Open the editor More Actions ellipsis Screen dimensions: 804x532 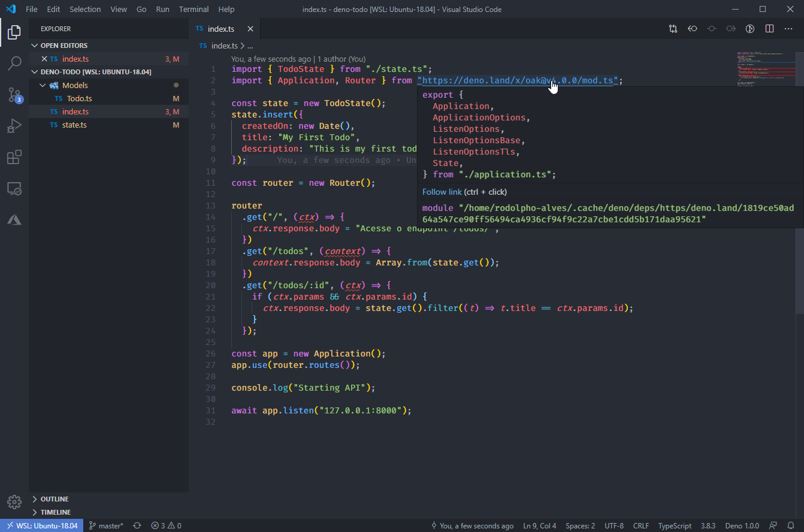[x=789, y=29]
